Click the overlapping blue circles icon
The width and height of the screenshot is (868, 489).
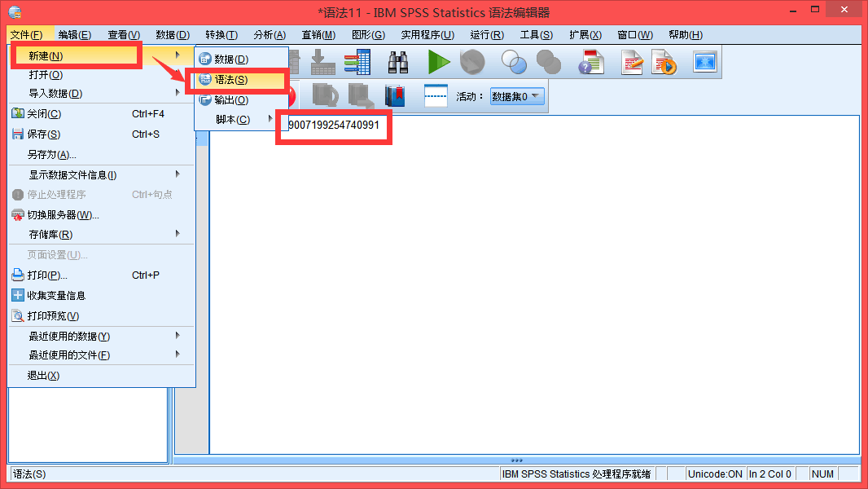click(514, 62)
